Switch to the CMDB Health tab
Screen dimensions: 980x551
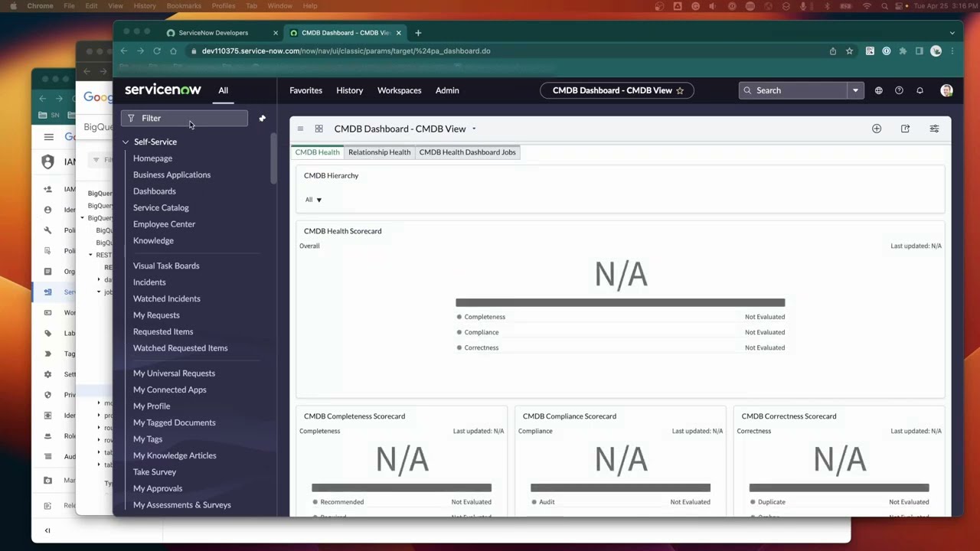317,152
